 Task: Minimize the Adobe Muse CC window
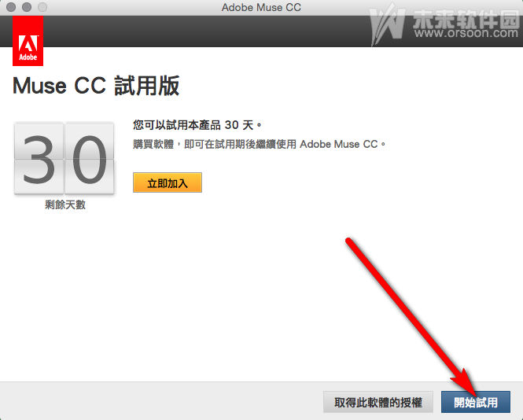coord(27,7)
